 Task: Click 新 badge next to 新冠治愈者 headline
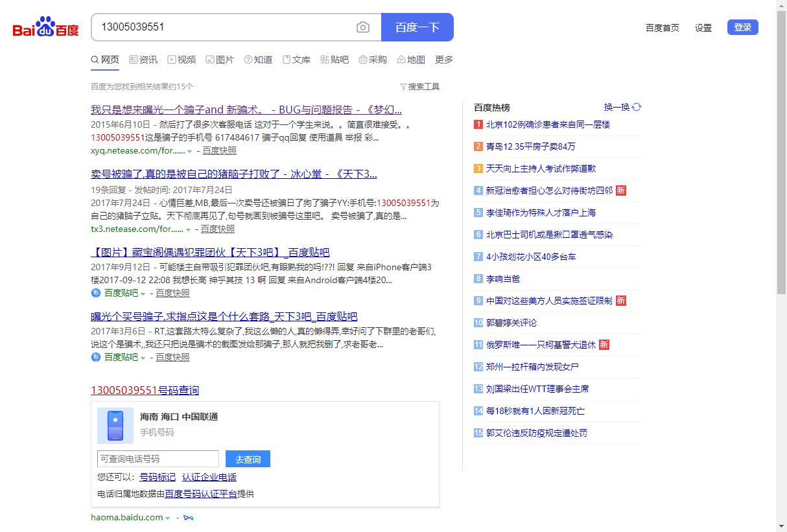point(621,191)
